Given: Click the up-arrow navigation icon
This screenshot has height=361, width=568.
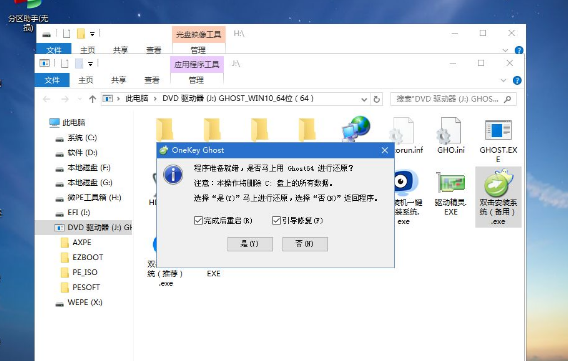Looking at the screenshot, I should point(92,99).
